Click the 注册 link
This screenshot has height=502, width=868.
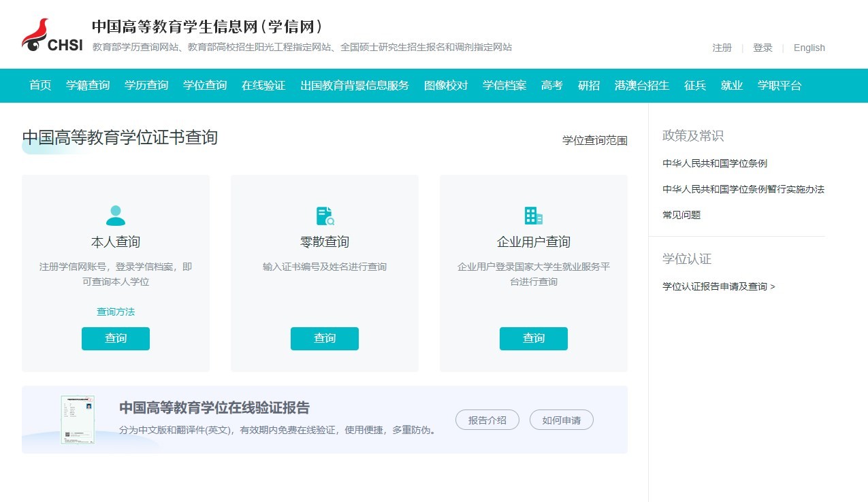tap(722, 48)
